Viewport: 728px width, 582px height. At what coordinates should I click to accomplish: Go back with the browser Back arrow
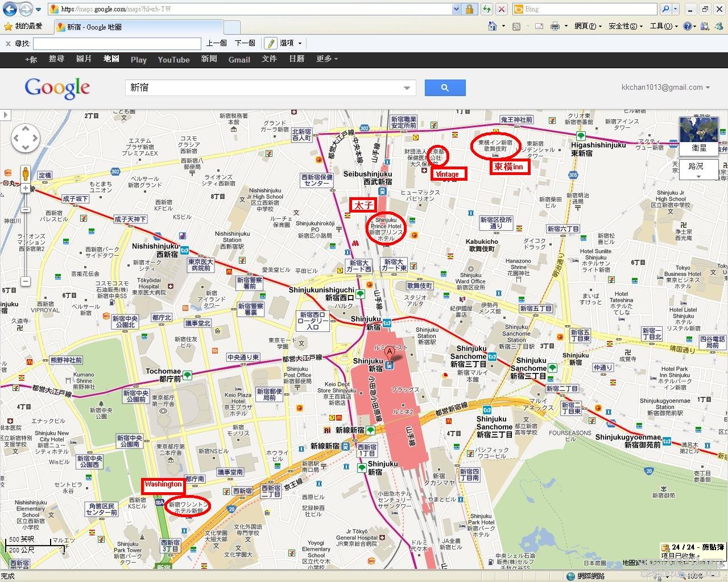tap(10, 9)
